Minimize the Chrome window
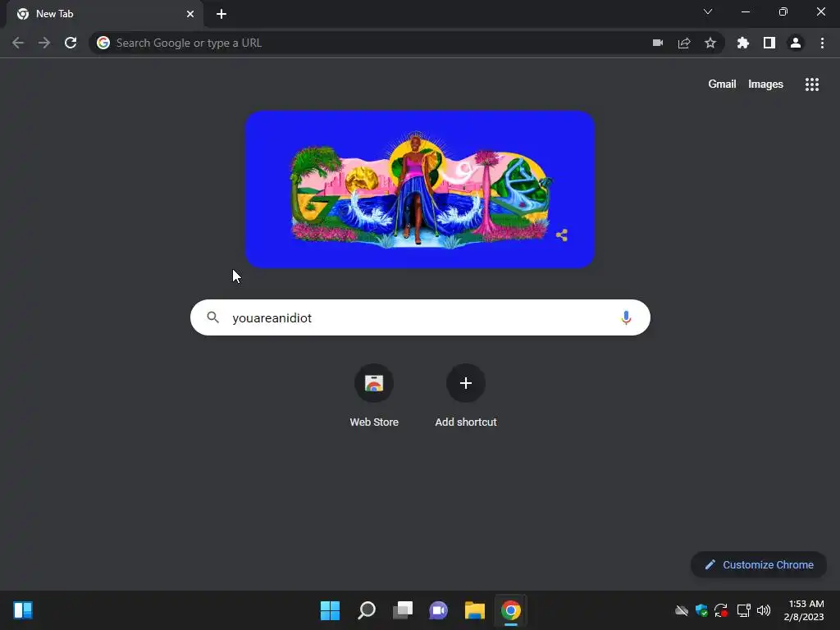The height and width of the screenshot is (630, 840). (745, 11)
